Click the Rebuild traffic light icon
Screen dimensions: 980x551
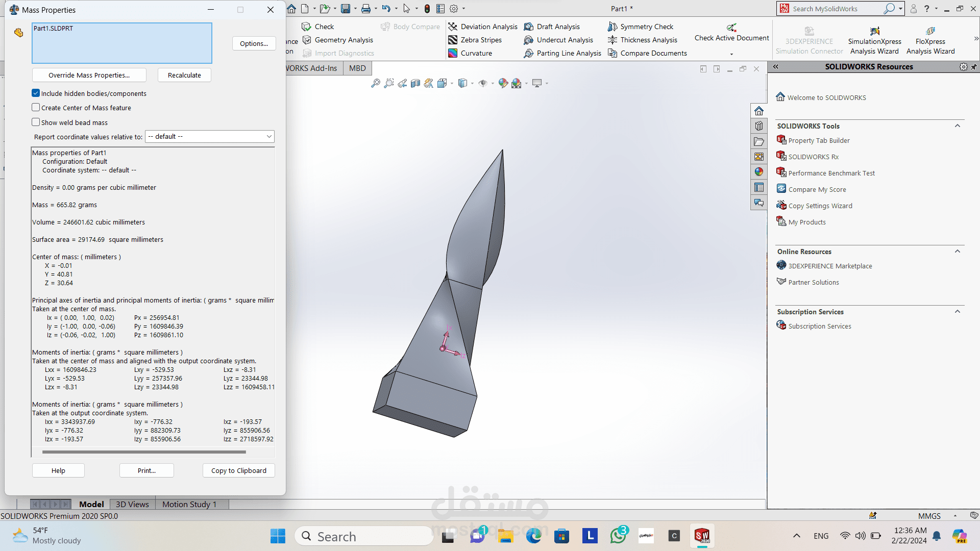[427, 9]
